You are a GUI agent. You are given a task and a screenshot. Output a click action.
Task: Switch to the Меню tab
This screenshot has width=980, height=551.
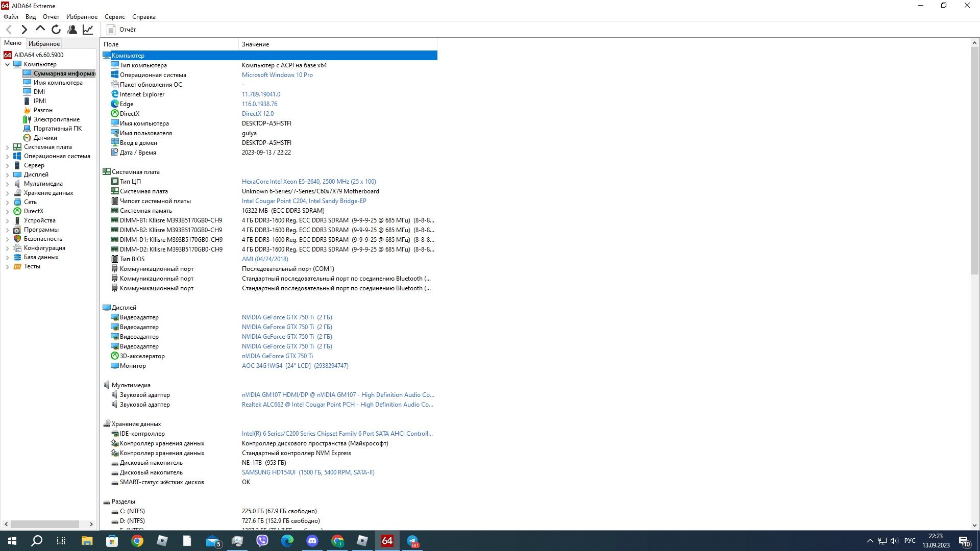pos(13,43)
